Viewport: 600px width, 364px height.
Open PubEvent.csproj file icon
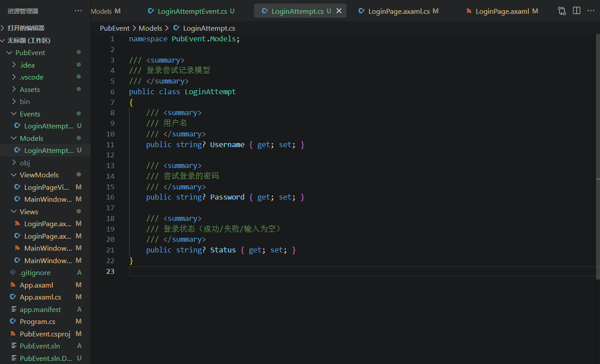13,334
